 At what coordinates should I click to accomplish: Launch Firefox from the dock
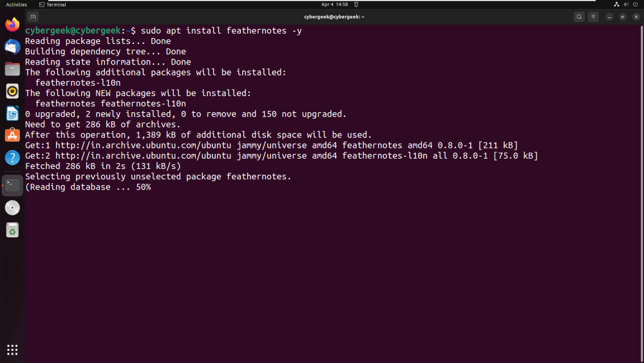click(12, 25)
